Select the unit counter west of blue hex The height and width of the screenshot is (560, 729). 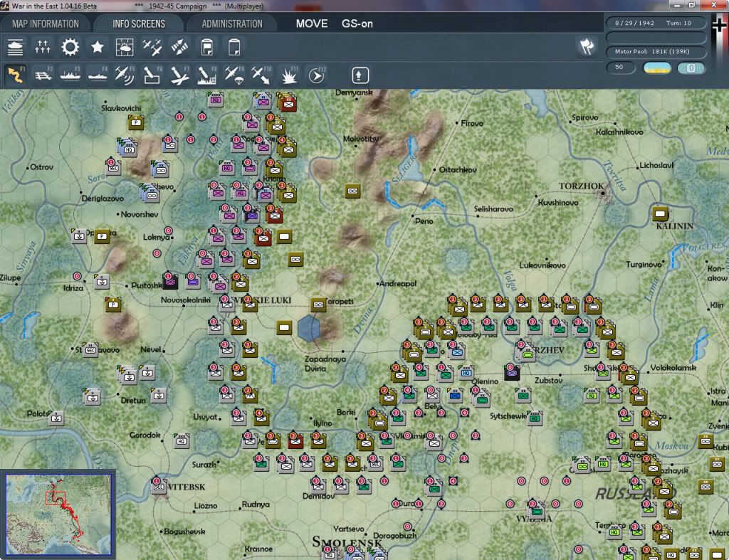284,327
